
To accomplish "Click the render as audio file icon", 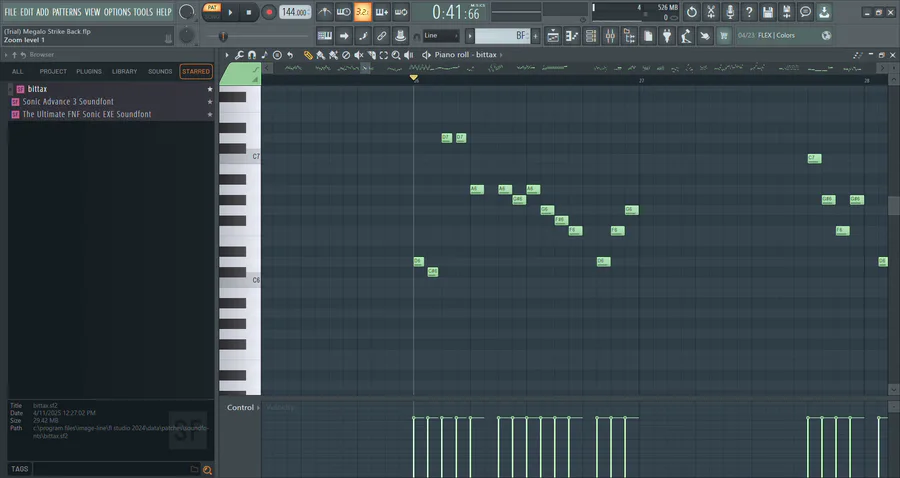I will pyautogui.click(x=786, y=12).
